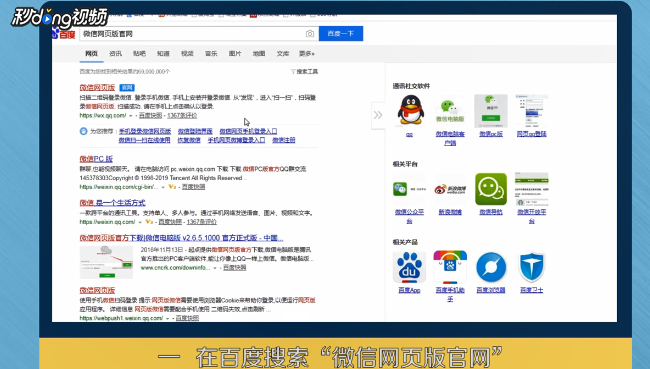Switch to the 资讯 tab
650x369 pixels.
point(115,53)
